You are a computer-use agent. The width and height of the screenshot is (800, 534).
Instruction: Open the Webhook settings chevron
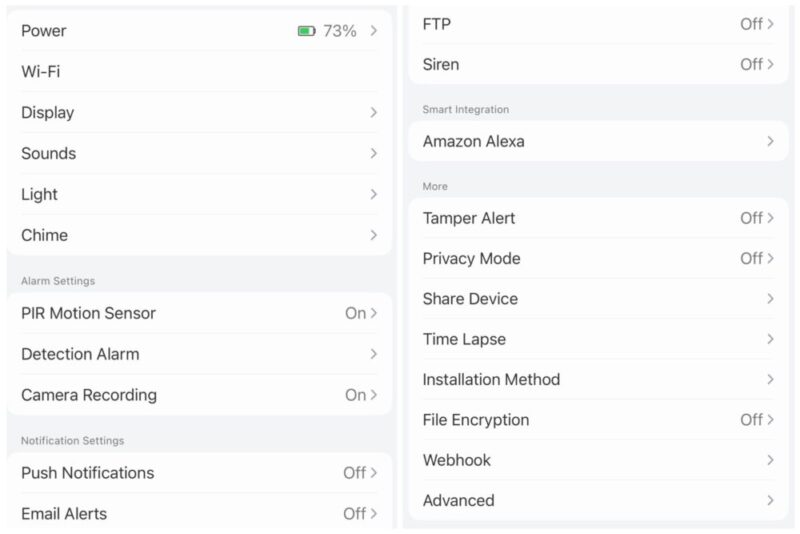770,460
